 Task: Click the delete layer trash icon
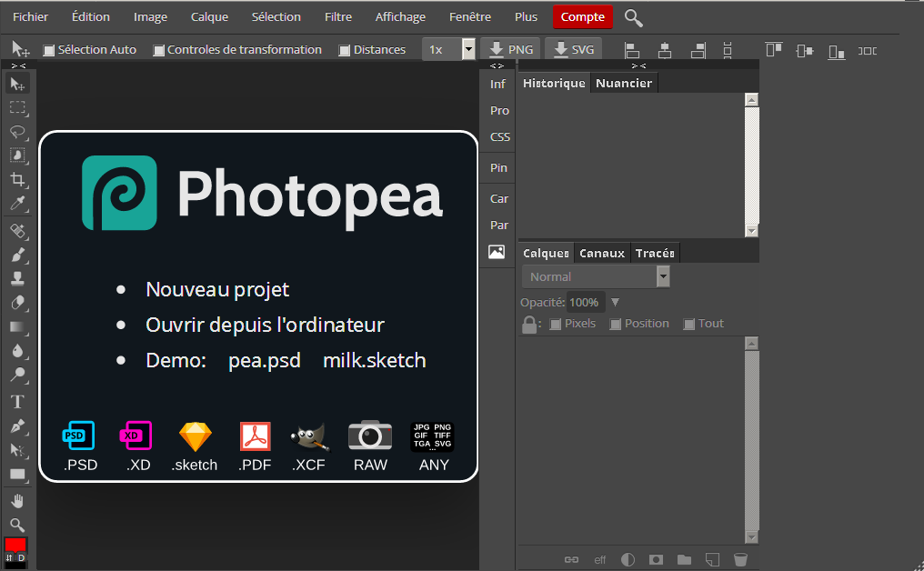740,559
